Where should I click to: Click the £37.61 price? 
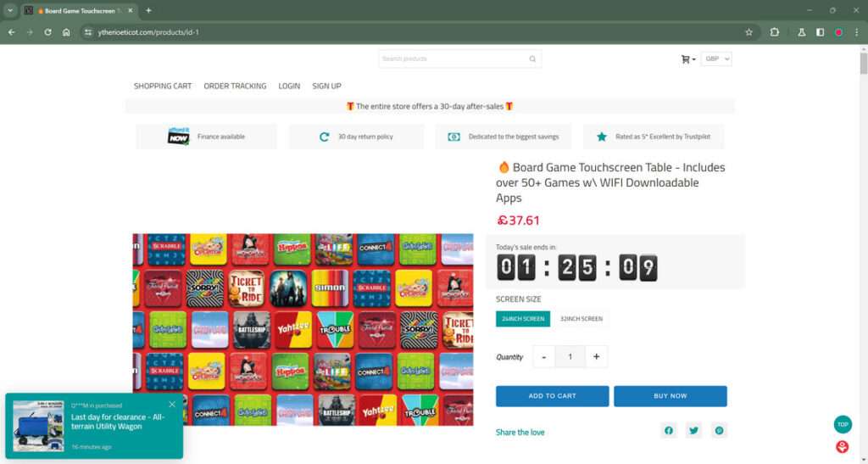pyautogui.click(x=518, y=221)
